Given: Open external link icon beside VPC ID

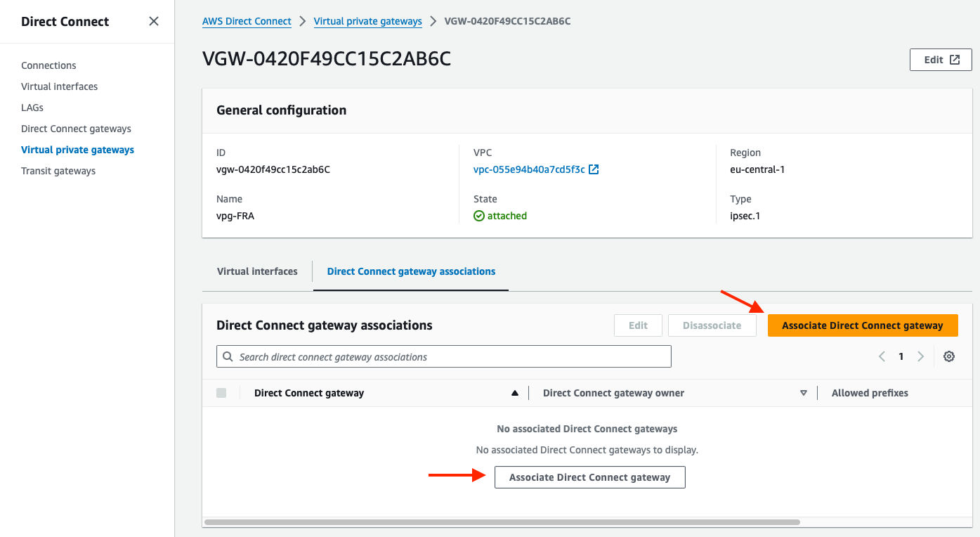Looking at the screenshot, I should pos(594,169).
